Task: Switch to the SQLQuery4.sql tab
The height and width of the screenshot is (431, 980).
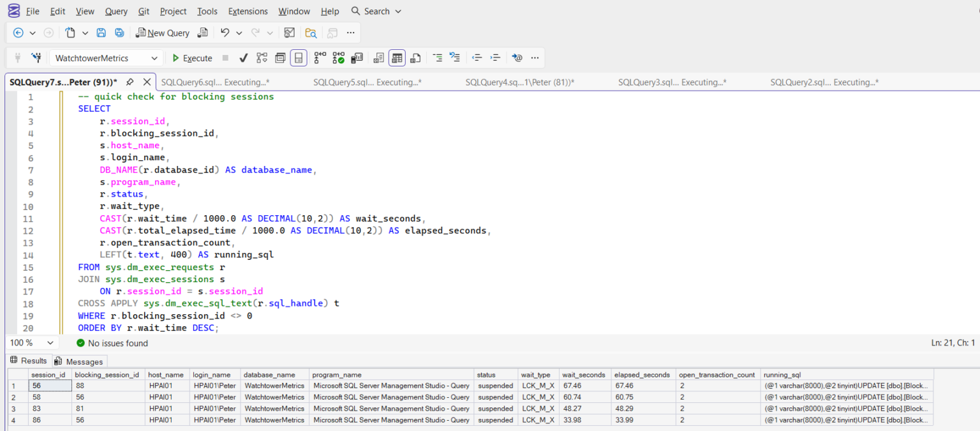Action: point(519,82)
